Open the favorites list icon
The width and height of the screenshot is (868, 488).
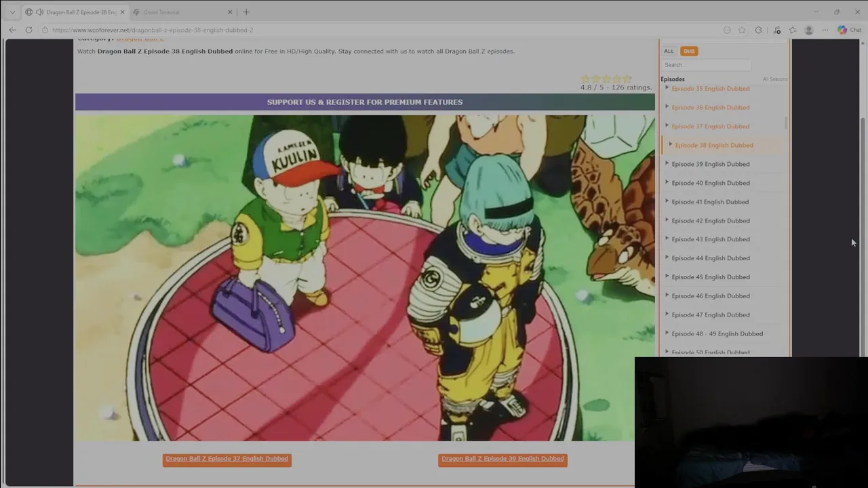[x=793, y=30]
